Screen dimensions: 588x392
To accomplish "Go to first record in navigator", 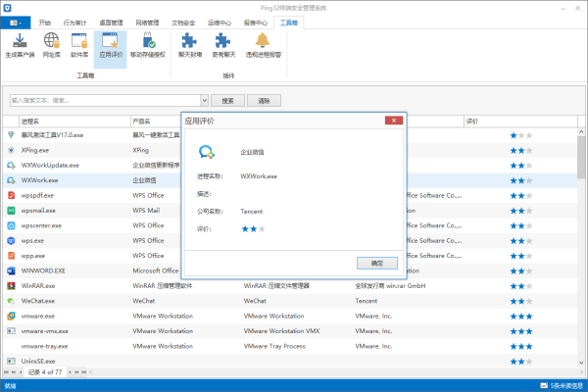I will [x=6, y=372].
